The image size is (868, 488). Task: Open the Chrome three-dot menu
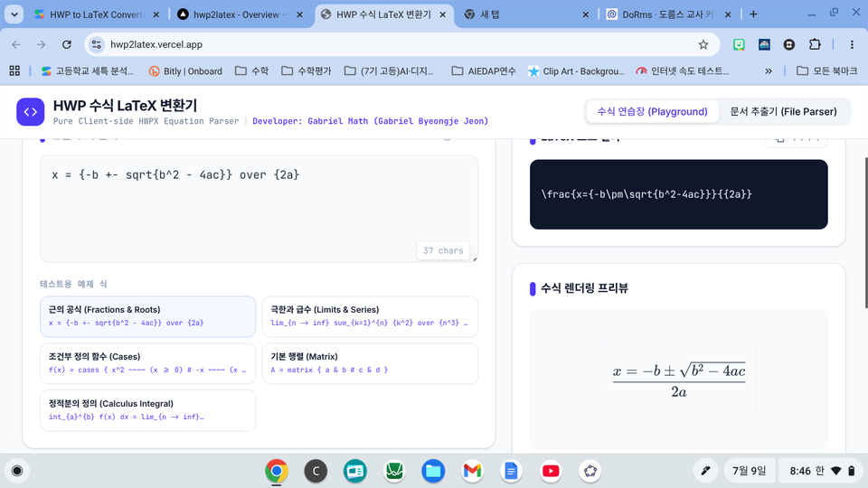pos(852,44)
